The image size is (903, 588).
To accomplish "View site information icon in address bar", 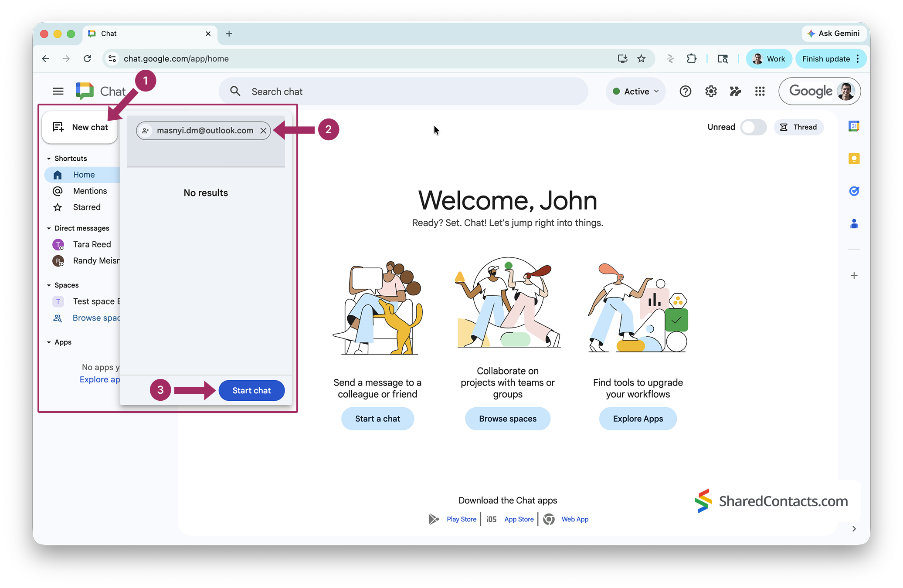I will (112, 59).
